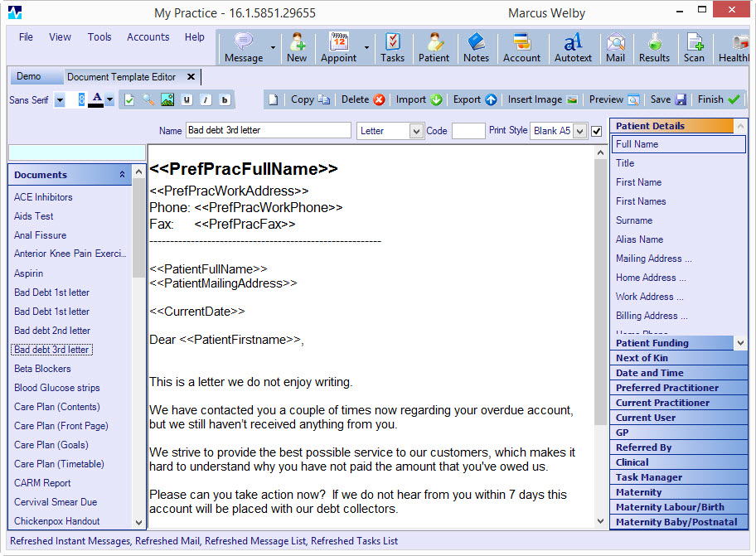Click in the Code input field
This screenshot has width=756, height=556.
click(468, 131)
